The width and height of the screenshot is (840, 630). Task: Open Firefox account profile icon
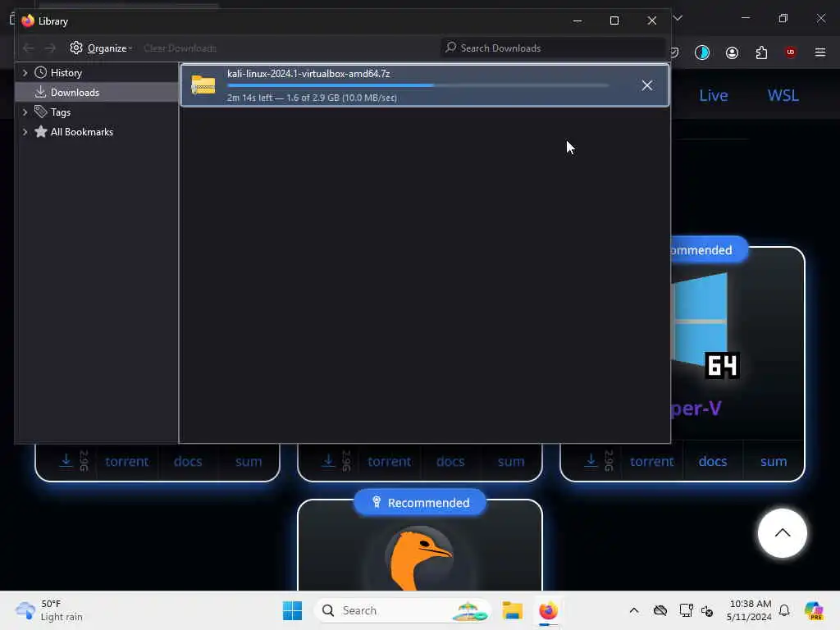click(x=732, y=52)
